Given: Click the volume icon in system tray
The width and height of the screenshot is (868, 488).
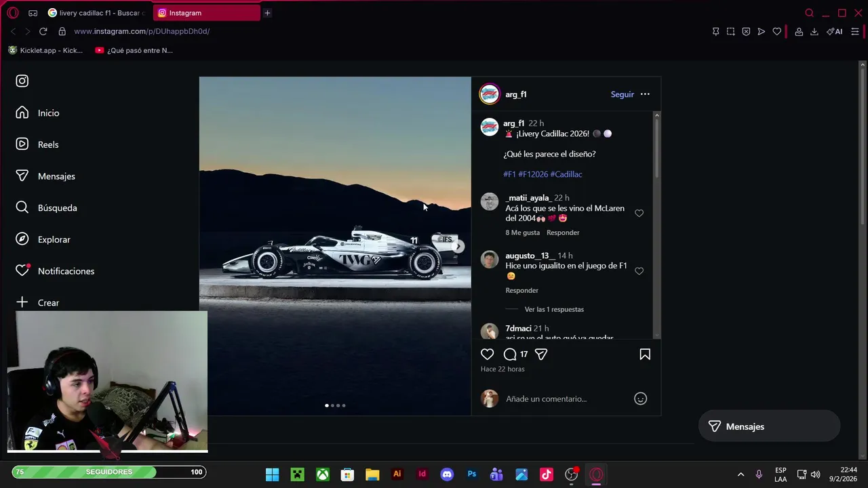Looking at the screenshot, I should [x=815, y=474].
